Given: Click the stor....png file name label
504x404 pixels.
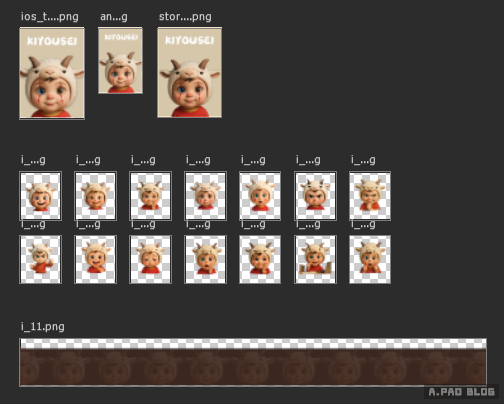Looking at the screenshot, I should tap(185, 17).
